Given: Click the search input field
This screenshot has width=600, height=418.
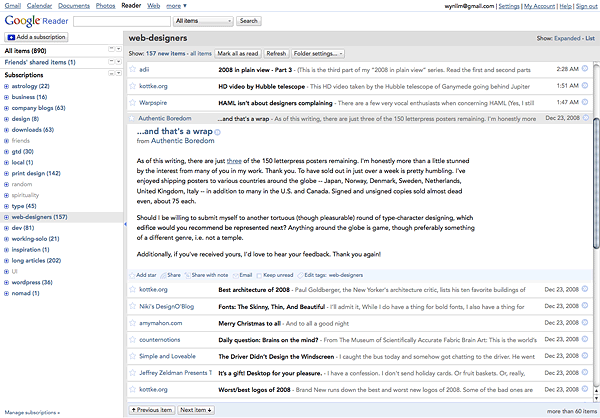Looking at the screenshot, I should point(120,20).
